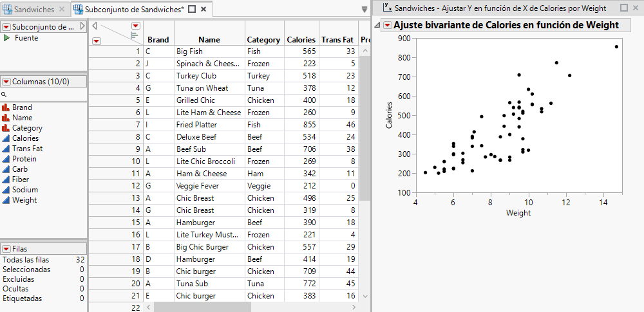Click the Name nominal type icon
Screen dimensions: 644x312
6,118
